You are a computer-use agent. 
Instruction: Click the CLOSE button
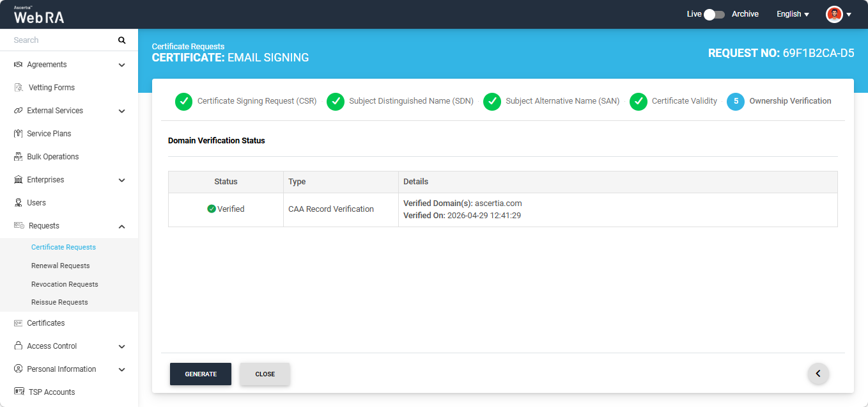coord(265,374)
